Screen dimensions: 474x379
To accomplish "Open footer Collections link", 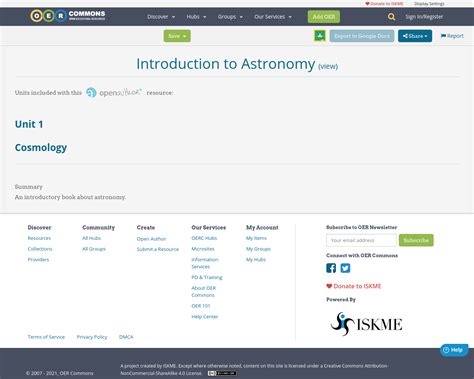I will point(40,249).
